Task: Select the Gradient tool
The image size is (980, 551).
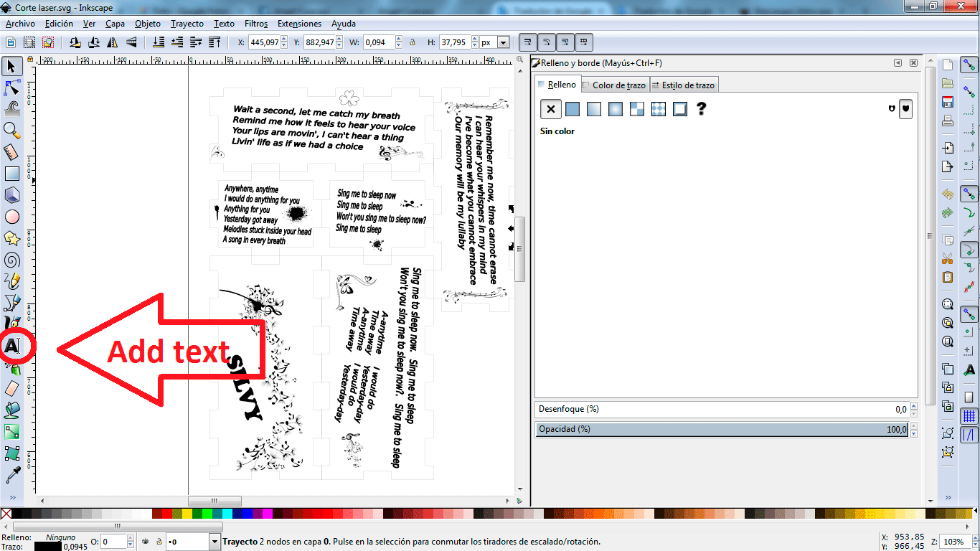Action: point(11,431)
